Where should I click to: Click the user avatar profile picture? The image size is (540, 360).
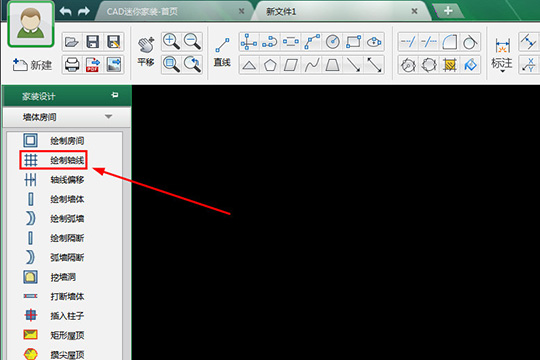(31, 24)
